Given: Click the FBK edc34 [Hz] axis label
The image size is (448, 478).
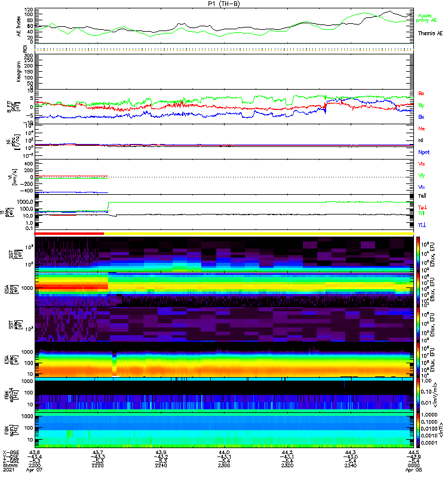Looking at the screenshot, I should (x=11, y=395).
